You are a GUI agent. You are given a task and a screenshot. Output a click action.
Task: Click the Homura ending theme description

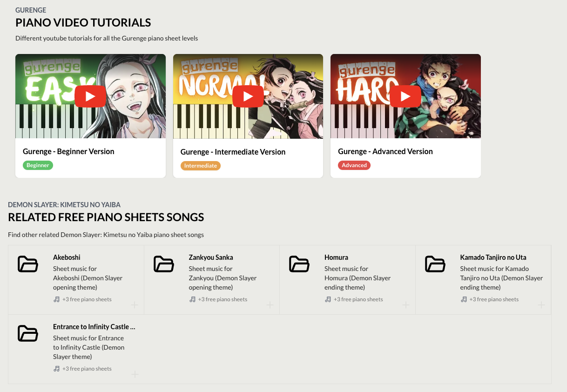[x=358, y=278]
